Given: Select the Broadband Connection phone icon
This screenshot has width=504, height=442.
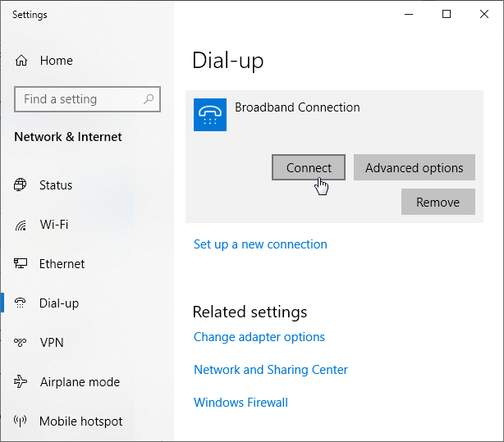Looking at the screenshot, I should 209,115.
